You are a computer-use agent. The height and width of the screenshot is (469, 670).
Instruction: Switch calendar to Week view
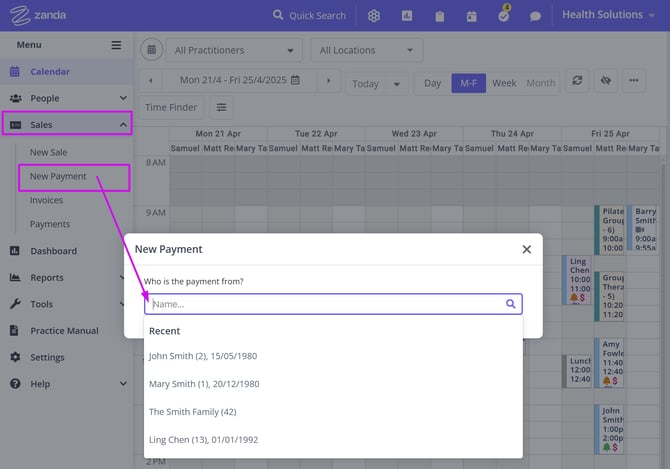click(x=504, y=83)
